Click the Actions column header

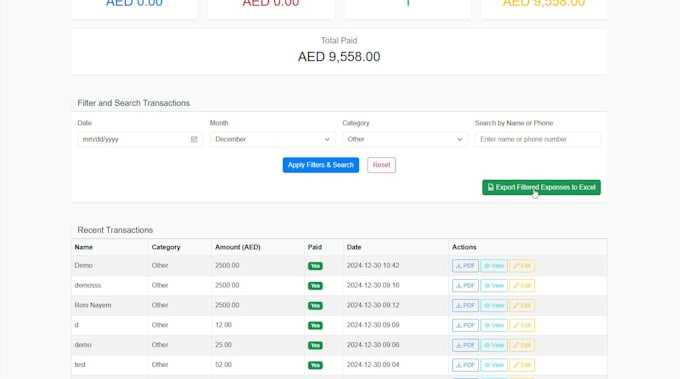click(464, 247)
